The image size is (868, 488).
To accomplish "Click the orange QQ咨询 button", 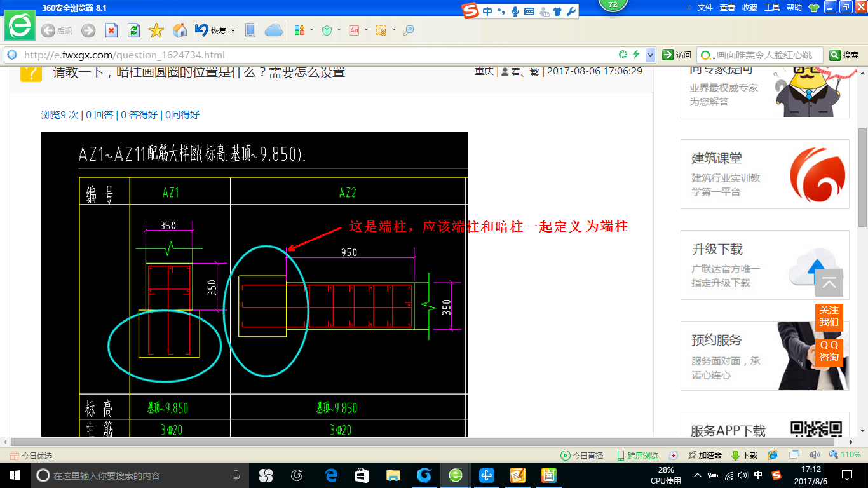I will click(829, 351).
